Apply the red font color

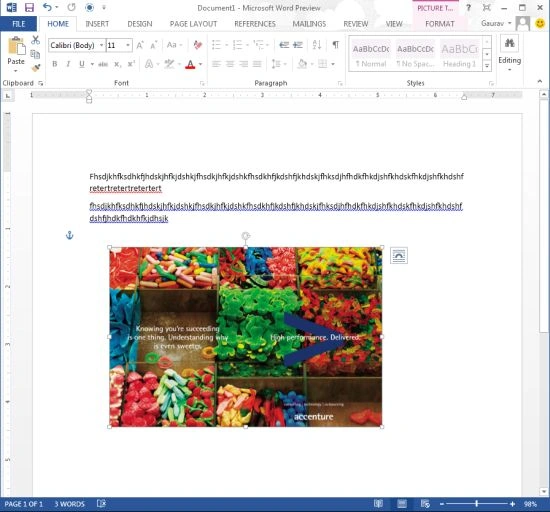[190, 64]
